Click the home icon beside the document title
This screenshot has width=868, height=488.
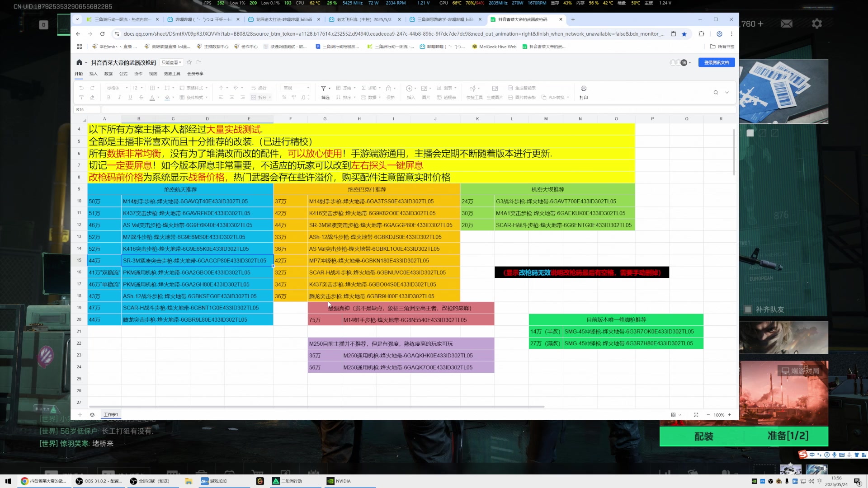pos(79,62)
